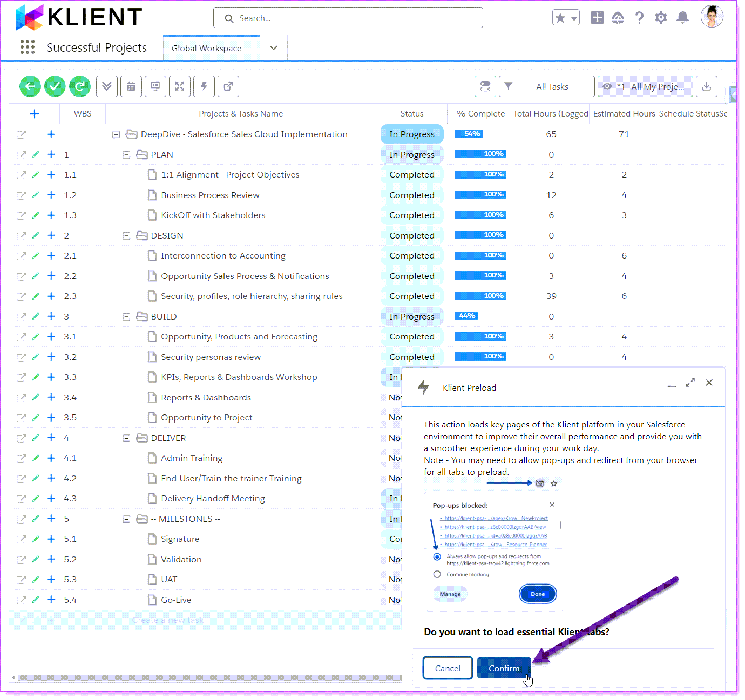Click the Completed status of Security personas review
745x700 pixels.
[x=412, y=357]
